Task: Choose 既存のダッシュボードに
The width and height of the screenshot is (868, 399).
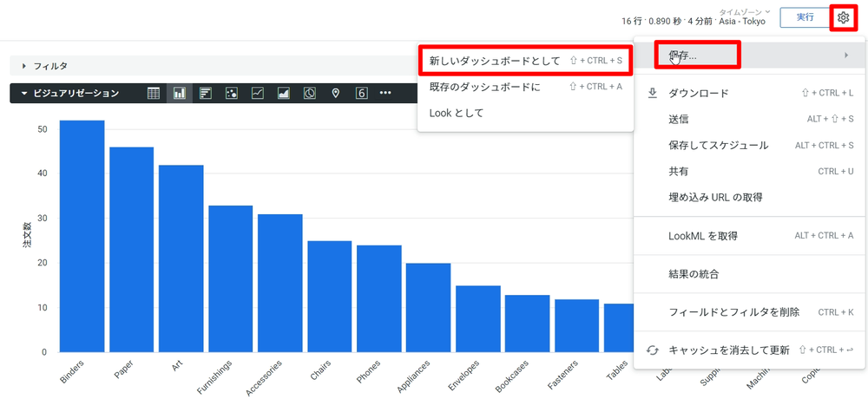Action: point(525,87)
